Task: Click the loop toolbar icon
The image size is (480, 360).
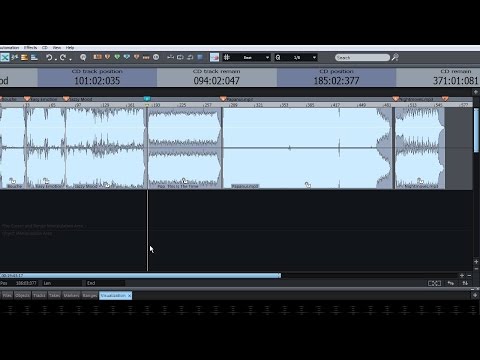Action: pyautogui.click(x=180, y=57)
